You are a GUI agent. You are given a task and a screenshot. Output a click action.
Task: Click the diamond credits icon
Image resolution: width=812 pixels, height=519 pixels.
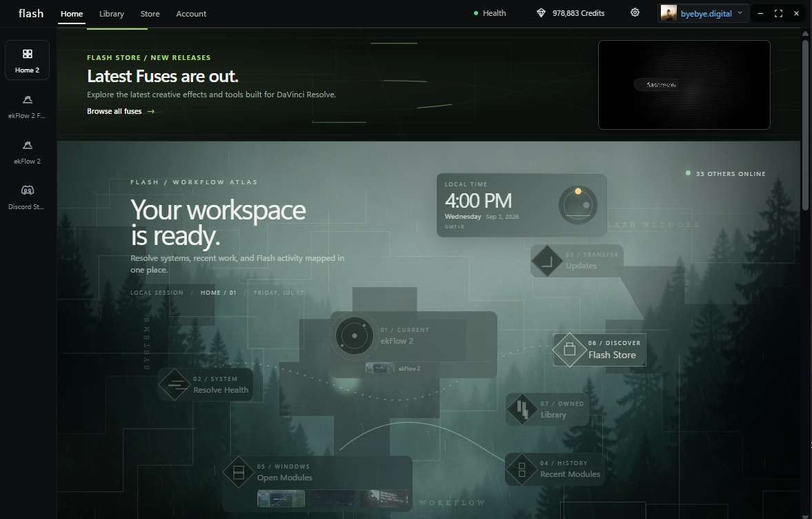click(541, 14)
